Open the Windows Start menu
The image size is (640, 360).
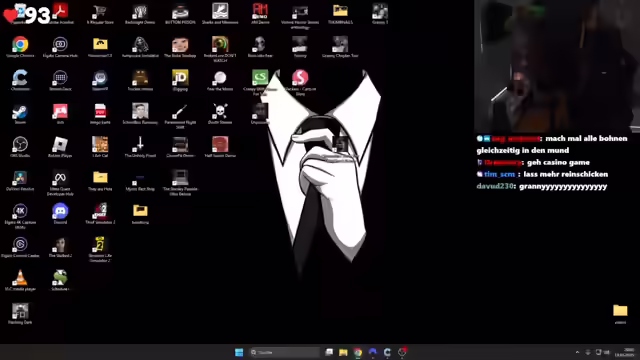pos(239,352)
